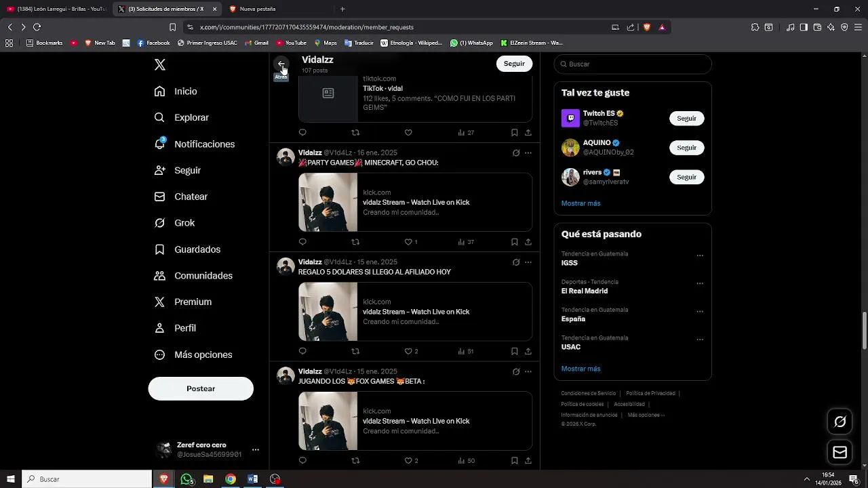The height and width of the screenshot is (488, 868).
Task: Open options dots for España trend
Action: [x=700, y=312]
